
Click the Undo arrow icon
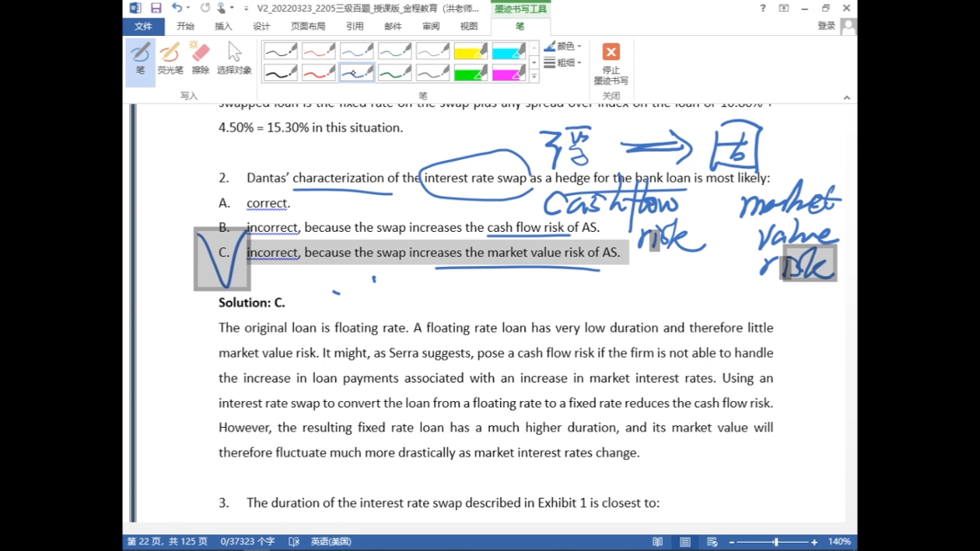pos(176,8)
